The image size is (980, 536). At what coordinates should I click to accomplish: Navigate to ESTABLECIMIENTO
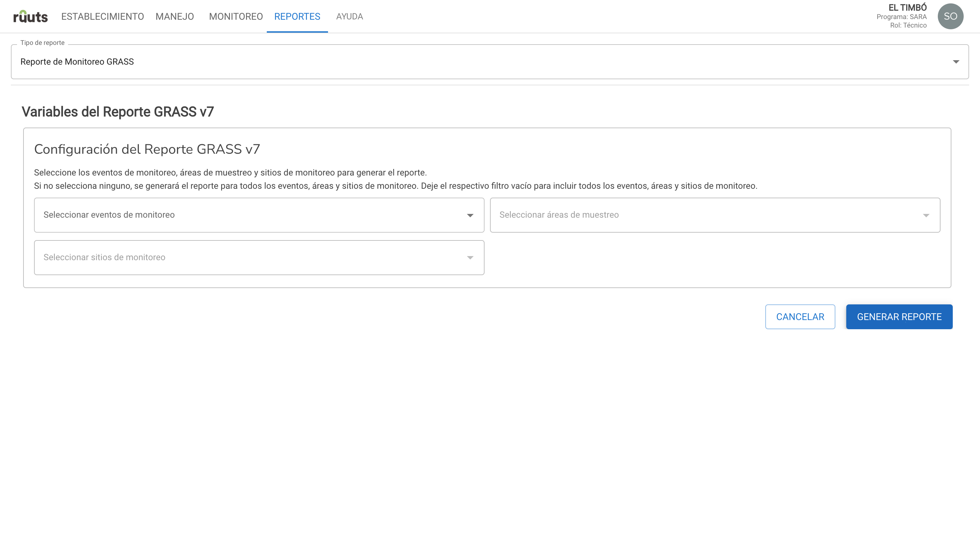click(x=102, y=16)
